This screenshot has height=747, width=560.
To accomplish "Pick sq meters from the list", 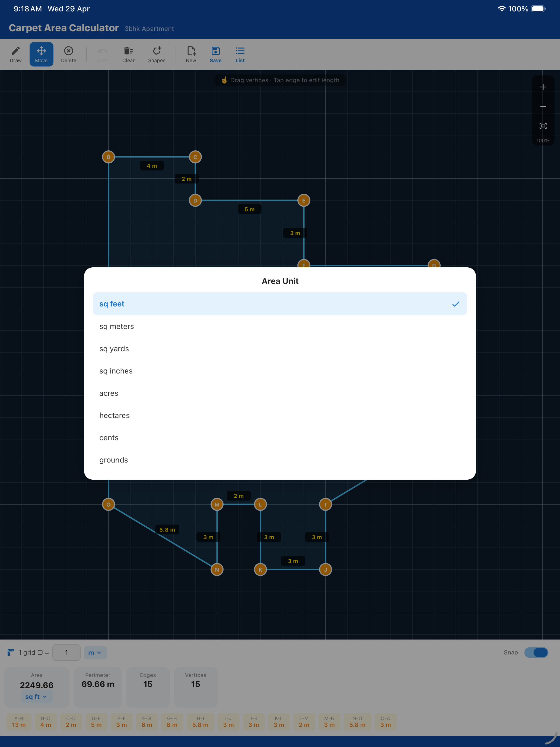I will point(280,326).
